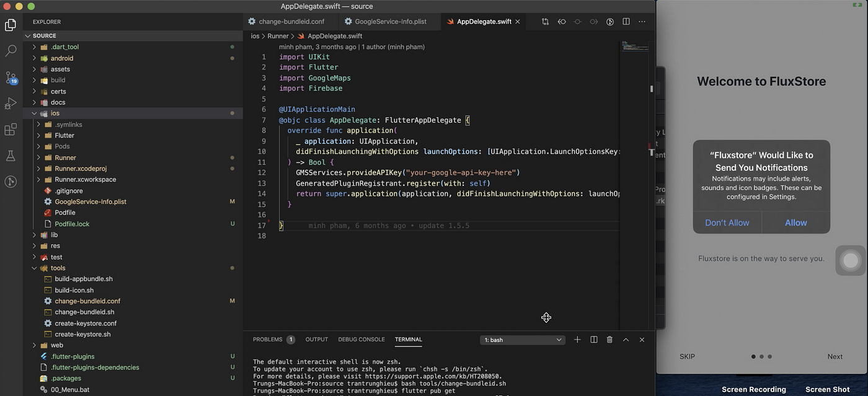The image size is (868, 396).
Task: Expand the lib folder
Action: point(35,235)
